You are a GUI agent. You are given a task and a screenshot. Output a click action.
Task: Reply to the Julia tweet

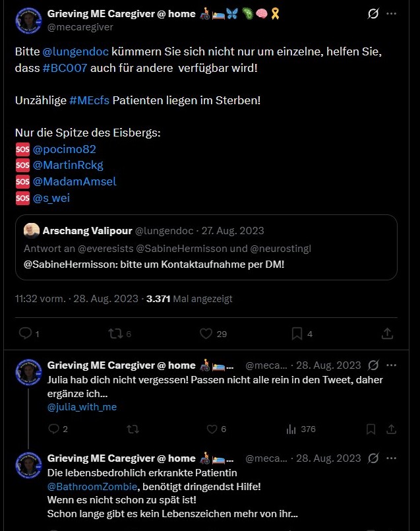tap(54, 429)
